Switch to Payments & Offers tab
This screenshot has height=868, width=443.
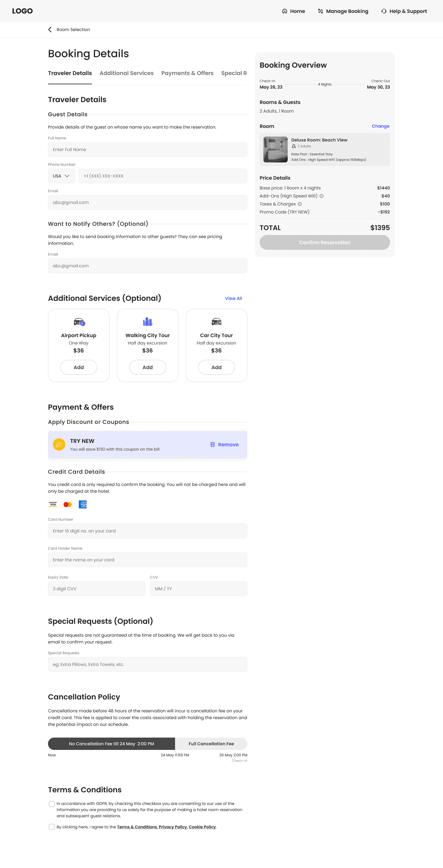point(187,73)
